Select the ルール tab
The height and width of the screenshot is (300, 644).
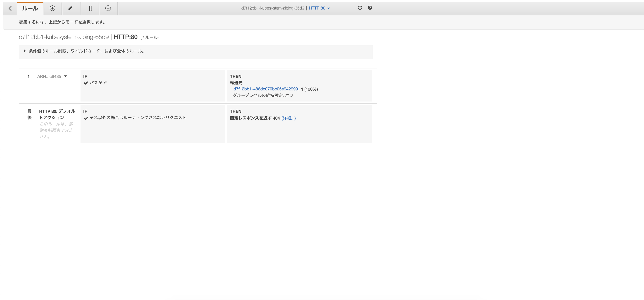(30, 9)
